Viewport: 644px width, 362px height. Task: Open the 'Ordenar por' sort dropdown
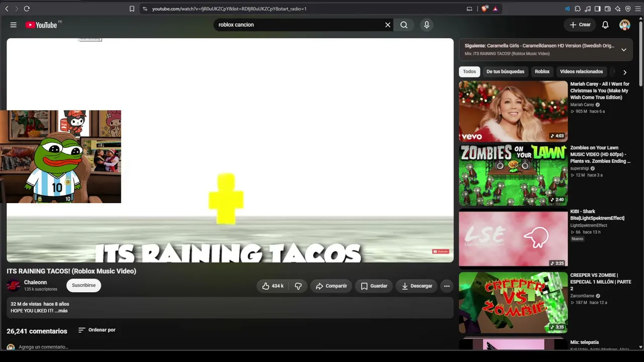tap(97, 330)
